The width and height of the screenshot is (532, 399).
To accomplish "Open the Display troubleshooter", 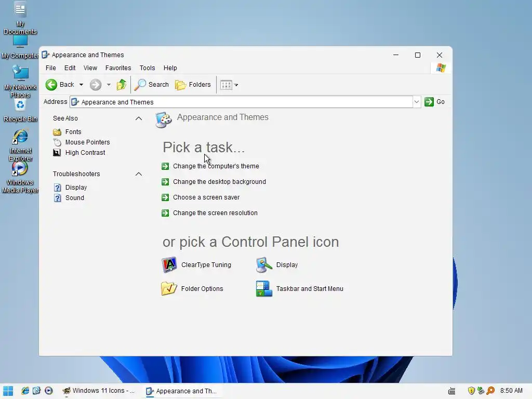I will (x=76, y=188).
